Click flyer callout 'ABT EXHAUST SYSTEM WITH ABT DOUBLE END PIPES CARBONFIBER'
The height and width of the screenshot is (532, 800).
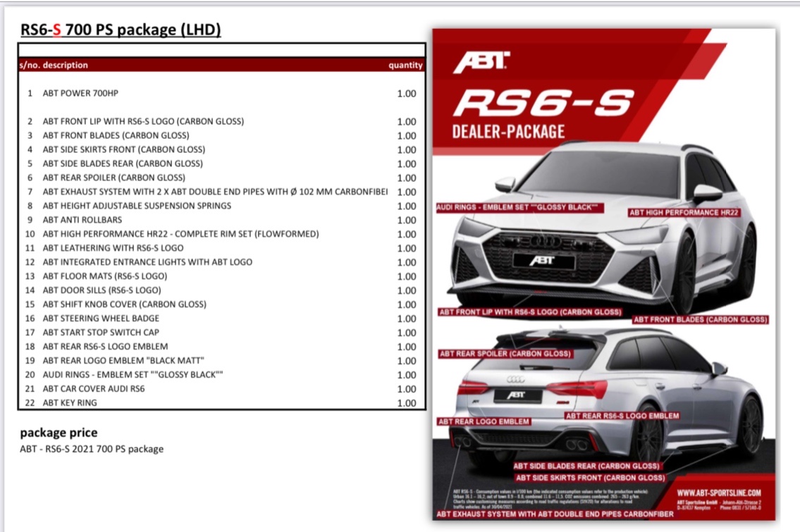[555, 514]
